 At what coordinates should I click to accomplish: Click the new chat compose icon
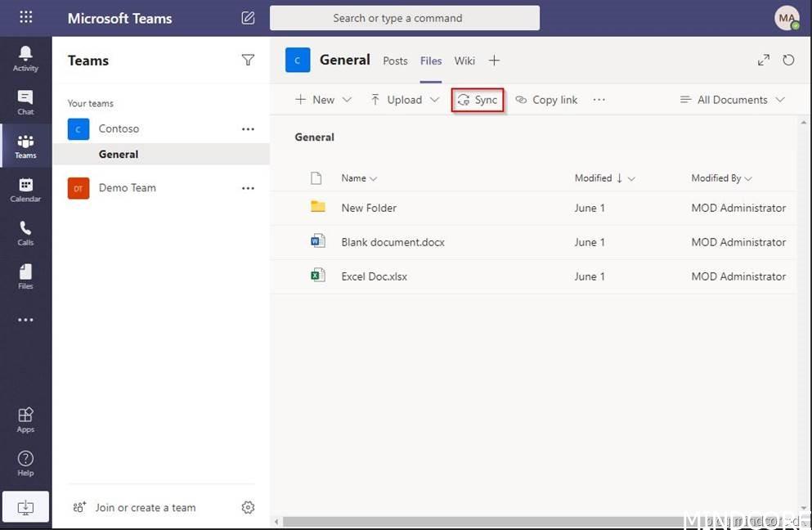pyautogui.click(x=248, y=18)
